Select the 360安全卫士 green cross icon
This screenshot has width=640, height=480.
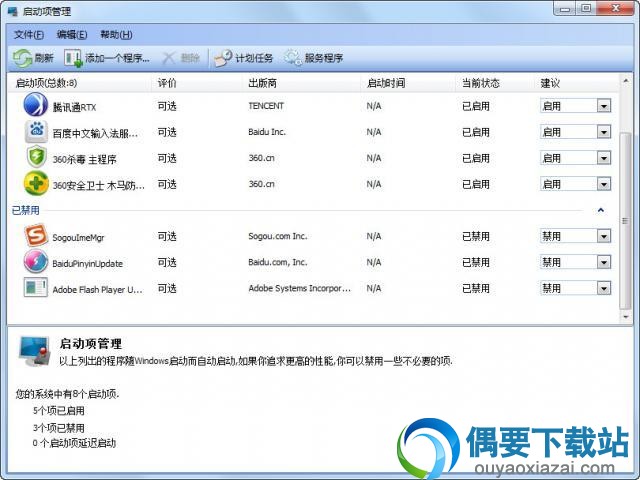coord(36,184)
